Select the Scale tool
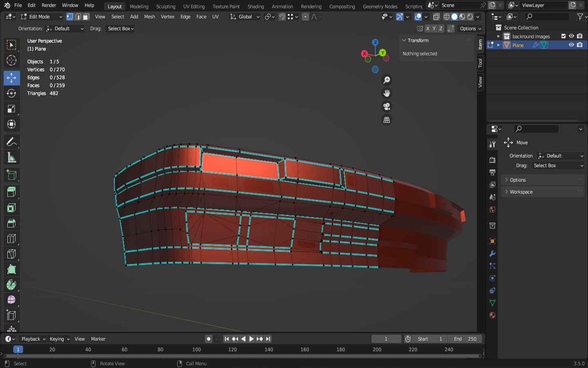Screen dimensions: 588x368 11,109
